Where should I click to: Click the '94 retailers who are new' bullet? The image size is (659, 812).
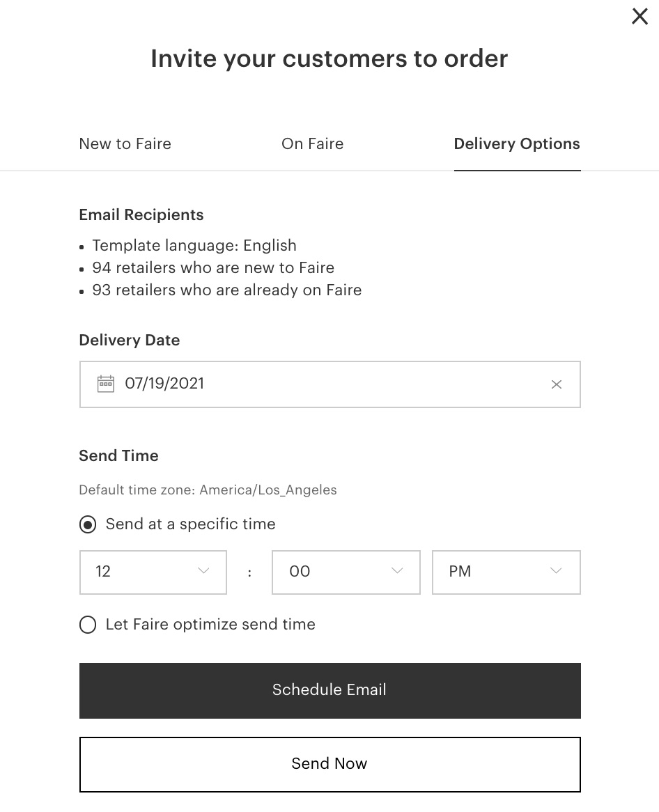(x=212, y=268)
